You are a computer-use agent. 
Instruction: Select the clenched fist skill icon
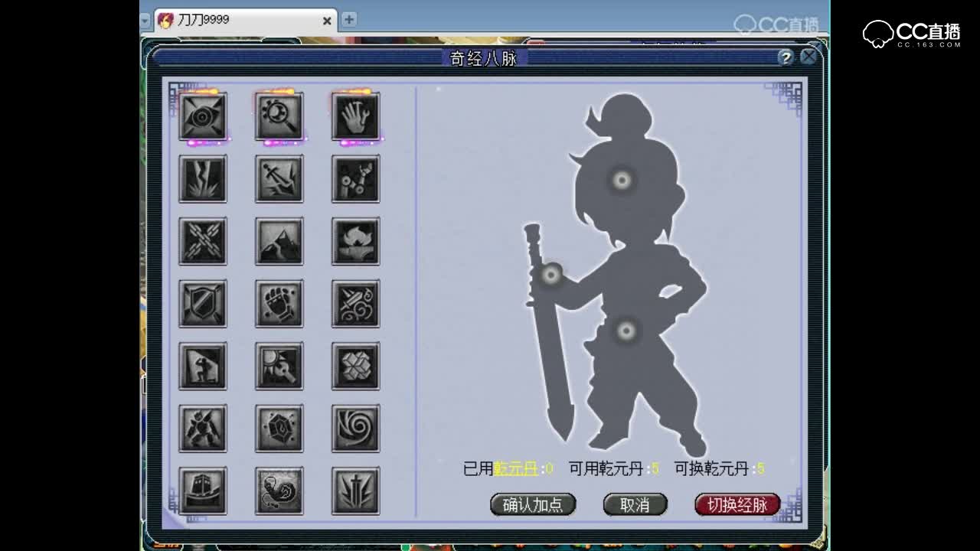coord(279,304)
